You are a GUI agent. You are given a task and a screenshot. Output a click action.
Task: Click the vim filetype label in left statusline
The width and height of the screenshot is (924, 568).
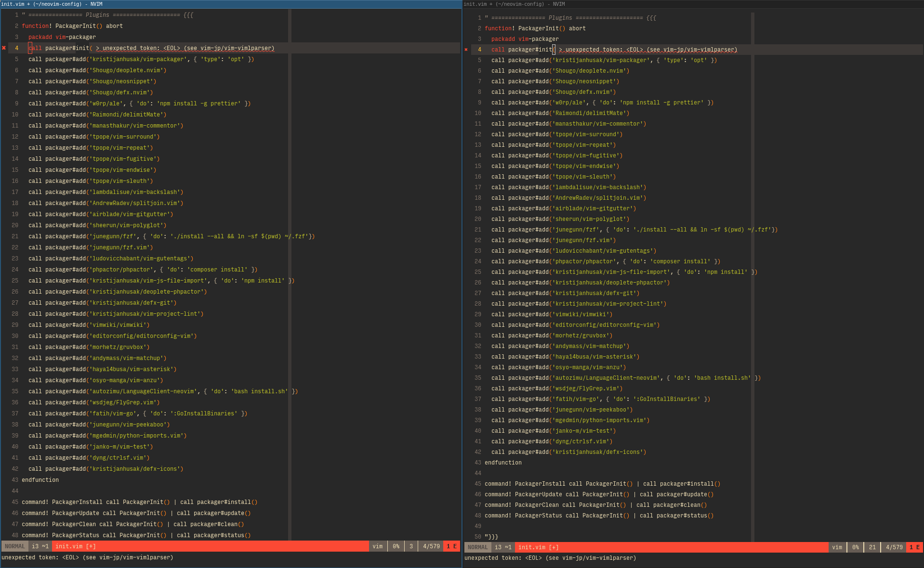pyautogui.click(x=378, y=546)
